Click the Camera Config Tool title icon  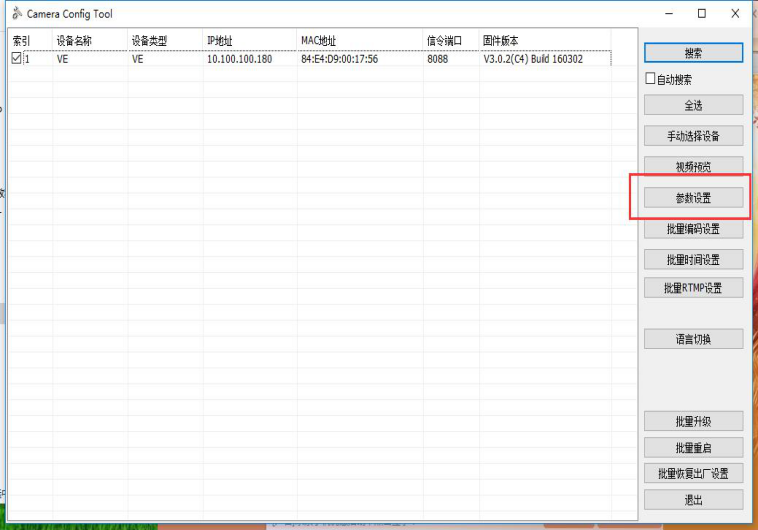(x=16, y=14)
